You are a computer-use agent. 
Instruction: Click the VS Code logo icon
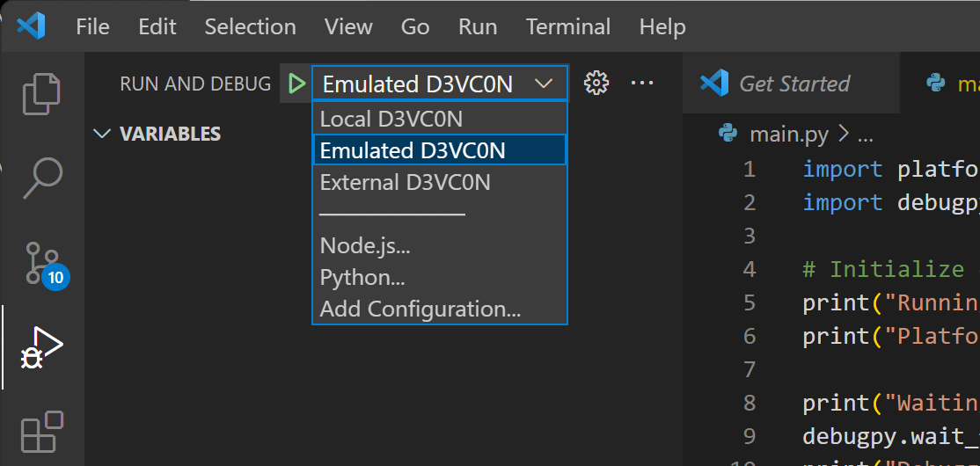click(31, 26)
